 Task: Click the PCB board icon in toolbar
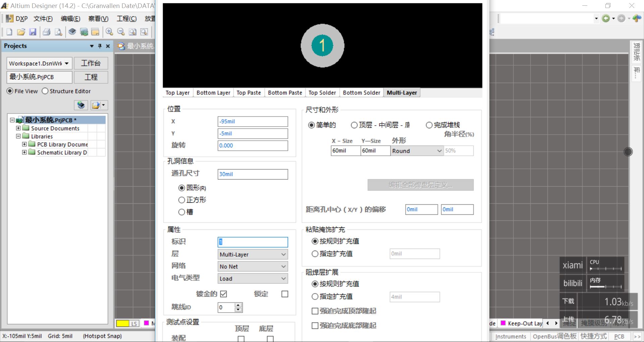(84, 32)
